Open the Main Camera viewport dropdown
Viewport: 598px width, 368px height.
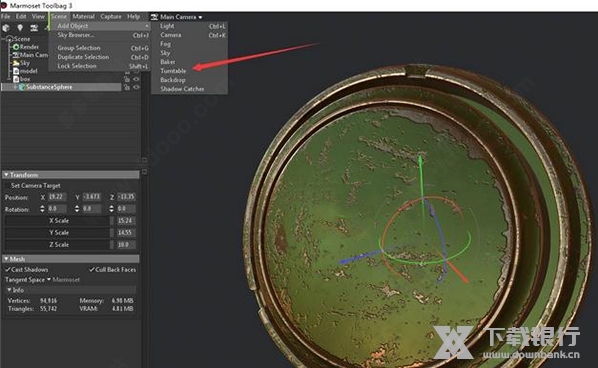tap(181, 17)
